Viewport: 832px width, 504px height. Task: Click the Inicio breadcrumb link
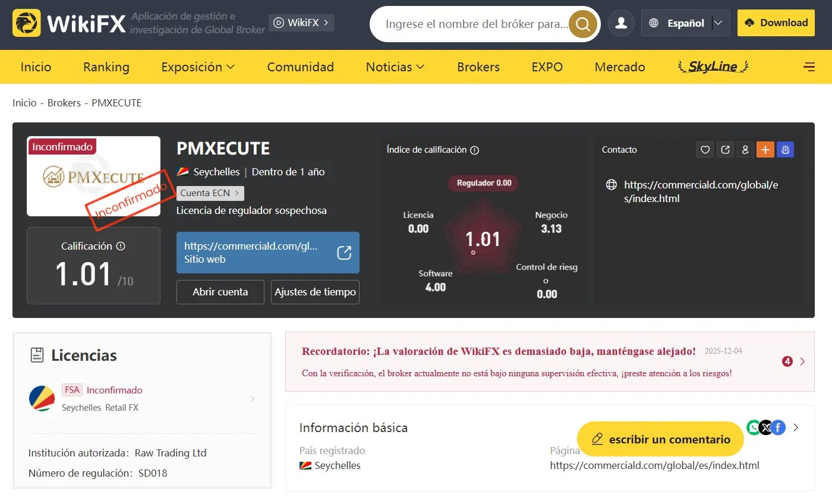[24, 103]
